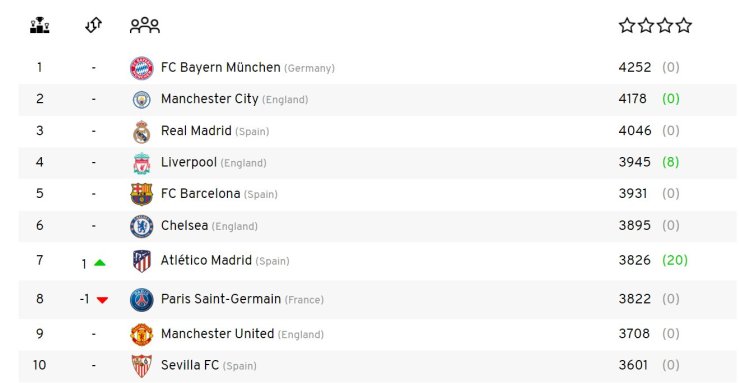The width and height of the screenshot is (740, 383).
Task: Open the Paris Saint-Germain team link
Action: (x=221, y=299)
